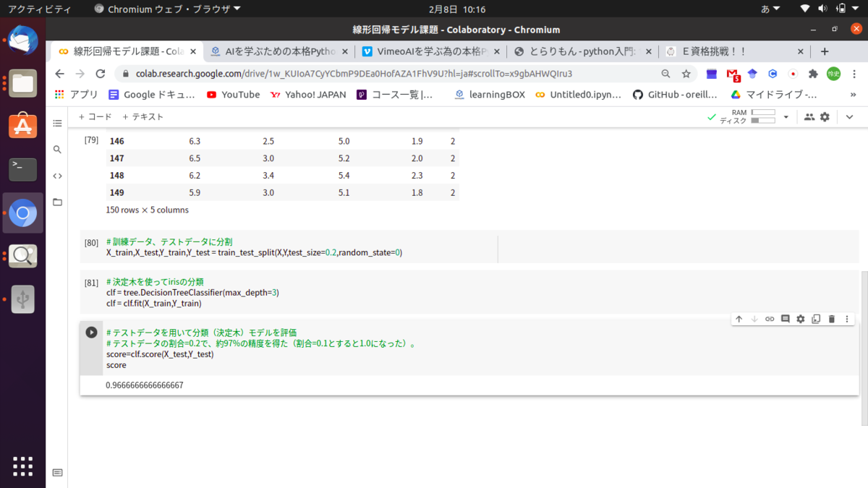The width and height of the screenshot is (868, 488).
Task: Open the Untitled0.ipynb bookmark
Action: click(579, 94)
